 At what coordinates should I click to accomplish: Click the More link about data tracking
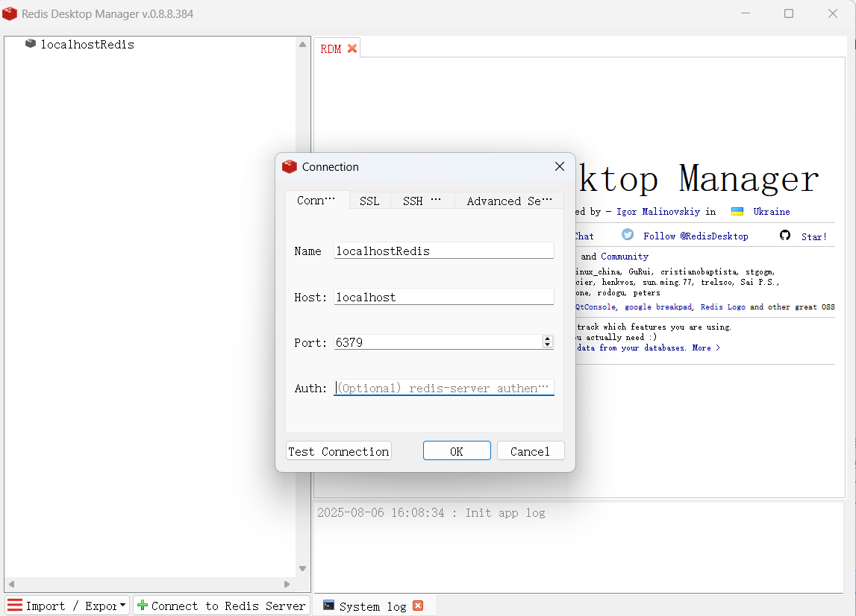706,348
